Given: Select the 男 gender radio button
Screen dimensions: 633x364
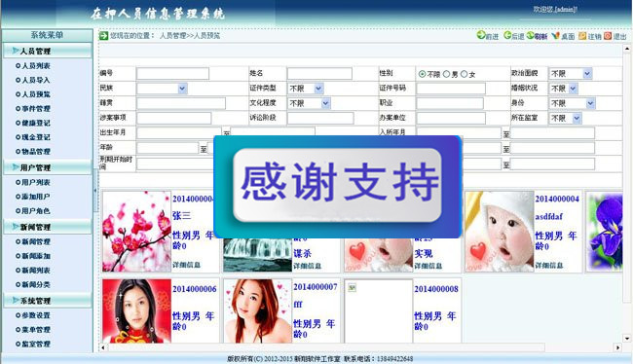Looking at the screenshot, I should point(446,74).
